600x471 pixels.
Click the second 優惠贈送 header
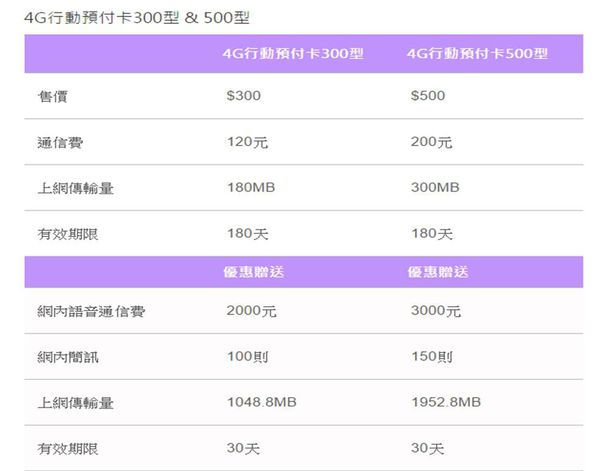pyautogui.click(x=438, y=272)
